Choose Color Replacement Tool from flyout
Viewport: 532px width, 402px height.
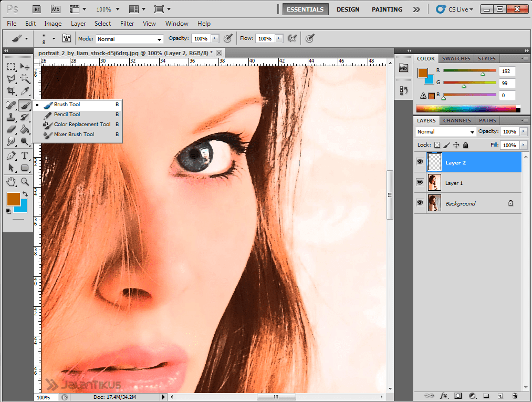coord(77,124)
